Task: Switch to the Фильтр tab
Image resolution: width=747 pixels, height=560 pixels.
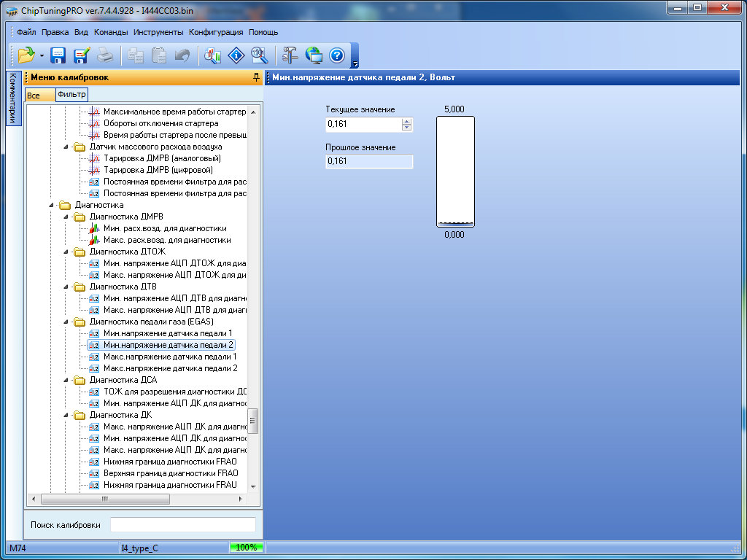Action: pyautogui.click(x=71, y=95)
